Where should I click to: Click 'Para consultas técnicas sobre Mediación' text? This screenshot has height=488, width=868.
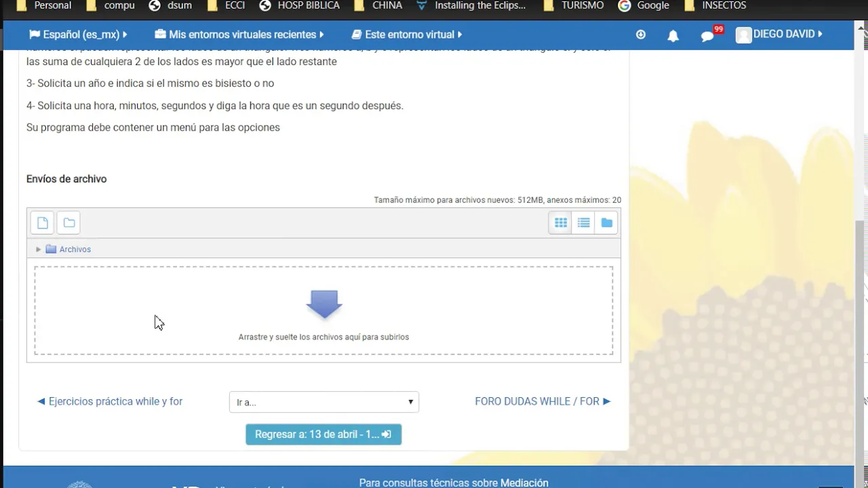[454, 483]
